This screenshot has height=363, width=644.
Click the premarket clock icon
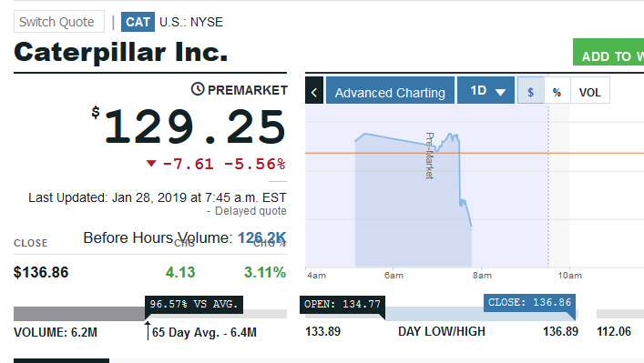198,89
